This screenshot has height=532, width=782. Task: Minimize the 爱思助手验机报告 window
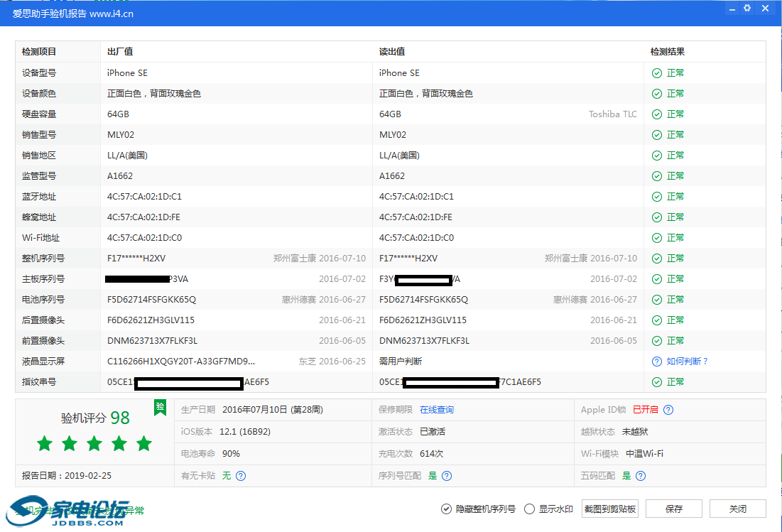tap(732, 9)
